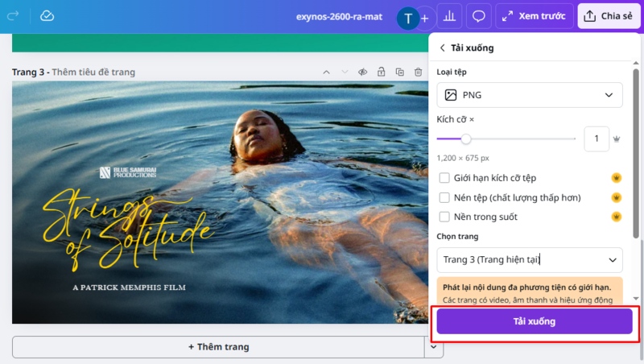Expand the Trang 3 page selection dropdown
This screenshot has width=644, height=364.
(529, 259)
